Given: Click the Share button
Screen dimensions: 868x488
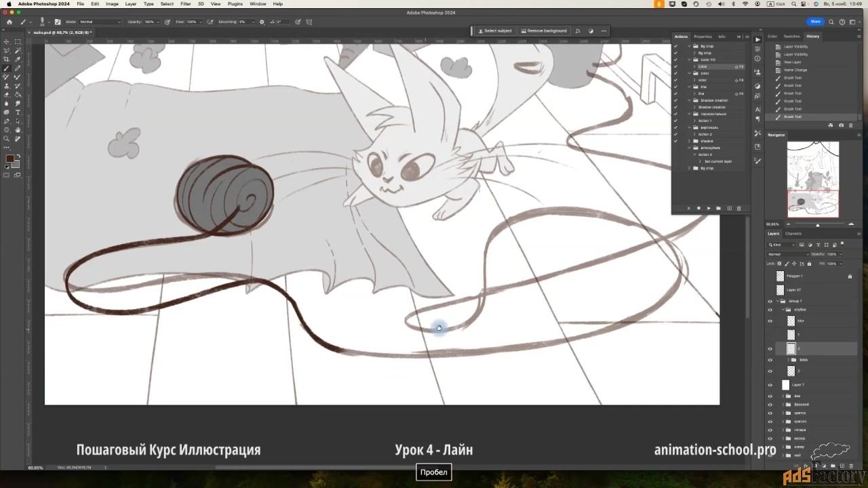Looking at the screenshot, I should [816, 22].
